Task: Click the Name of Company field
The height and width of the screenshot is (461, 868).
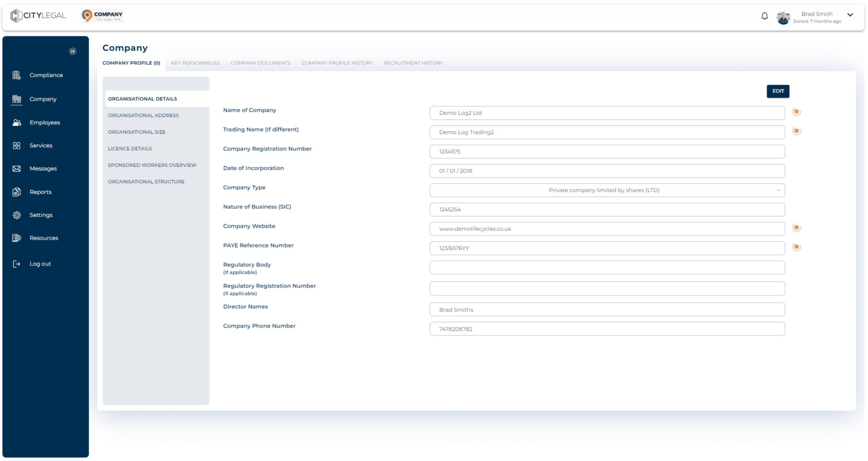Action: pos(607,113)
